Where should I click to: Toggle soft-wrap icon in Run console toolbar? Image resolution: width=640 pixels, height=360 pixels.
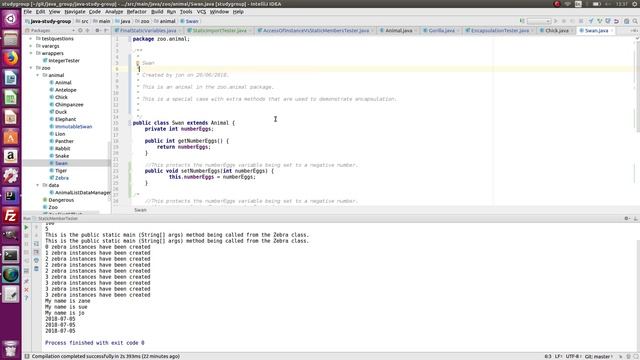pos(36,244)
